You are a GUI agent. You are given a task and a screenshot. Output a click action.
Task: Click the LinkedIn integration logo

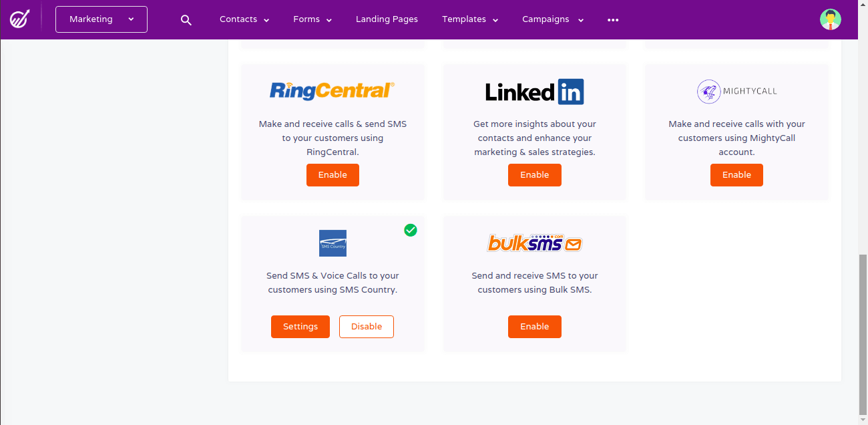click(x=534, y=92)
